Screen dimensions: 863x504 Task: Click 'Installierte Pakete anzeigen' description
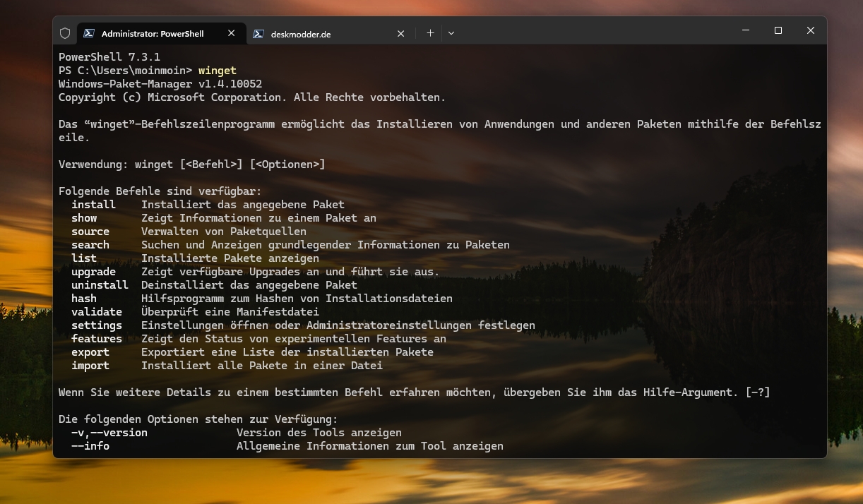tap(230, 258)
